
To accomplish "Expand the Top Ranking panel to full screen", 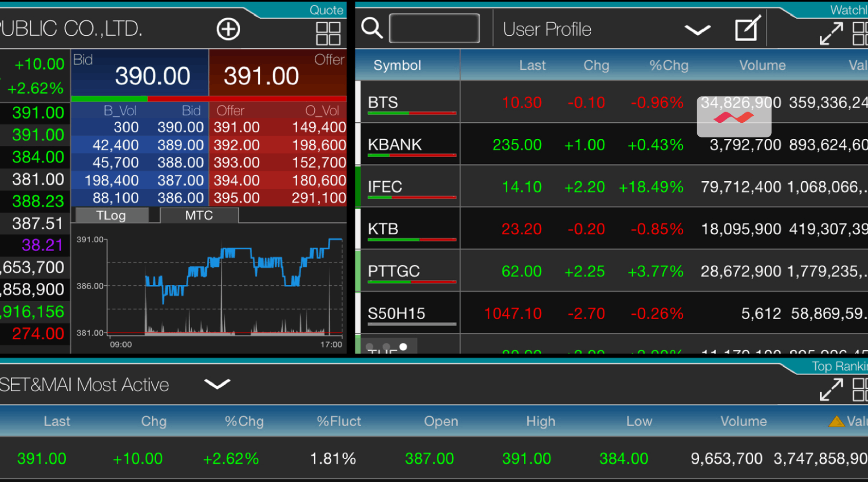I will click(x=831, y=390).
